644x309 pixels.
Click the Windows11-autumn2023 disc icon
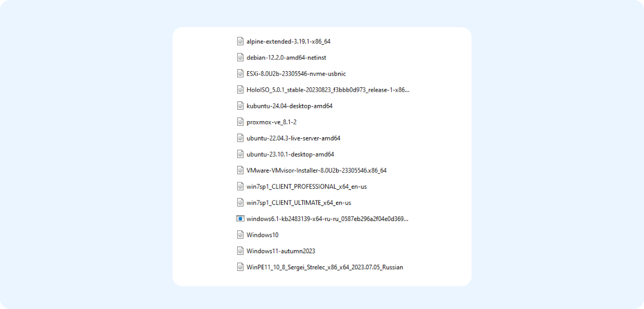pyautogui.click(x=240, y=251)
